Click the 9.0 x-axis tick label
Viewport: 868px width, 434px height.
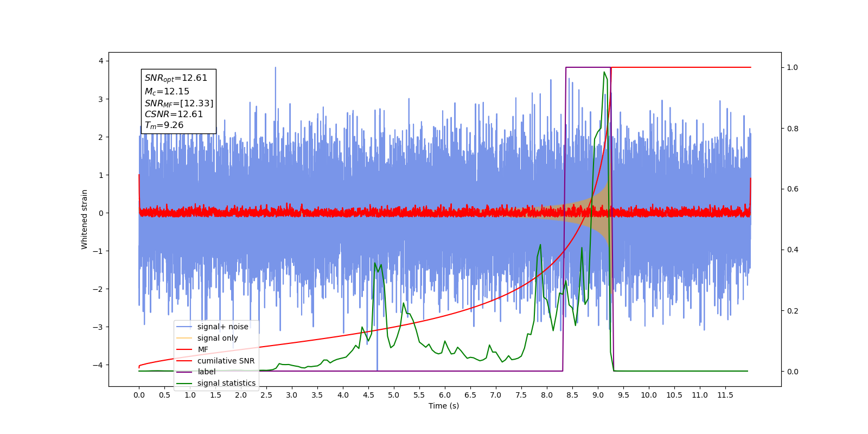click(598, 395)
